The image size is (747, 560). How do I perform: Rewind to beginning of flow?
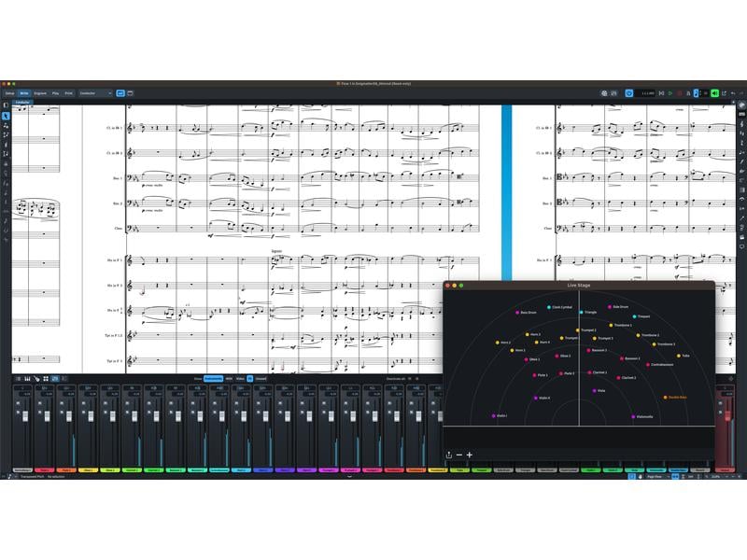[x=661, y=93]
